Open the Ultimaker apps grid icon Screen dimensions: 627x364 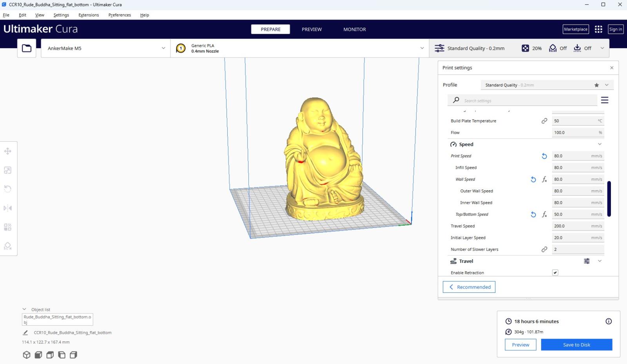tap(598, 29)
